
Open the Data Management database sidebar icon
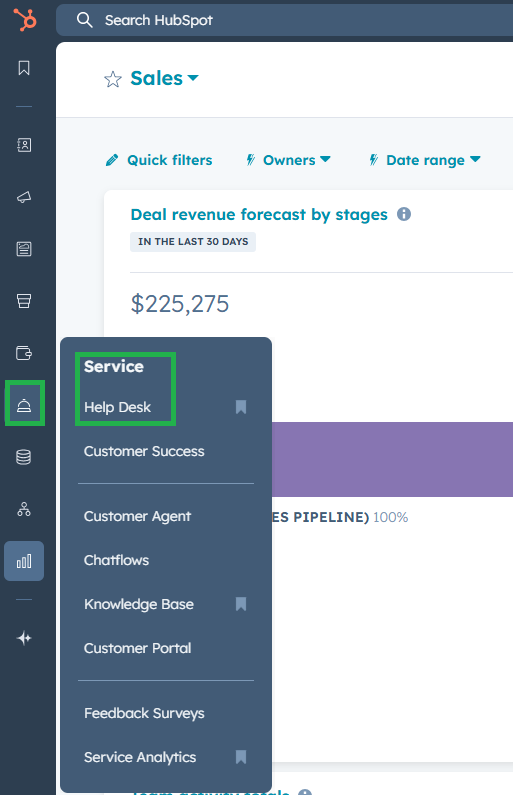tap(24, 457)
